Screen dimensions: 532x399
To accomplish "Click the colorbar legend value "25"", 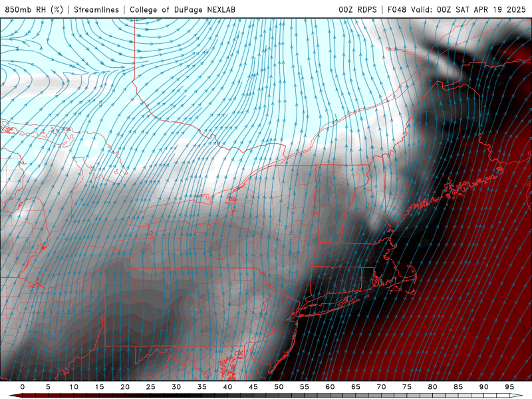I will pyautogui.click(x=151, y=387).
